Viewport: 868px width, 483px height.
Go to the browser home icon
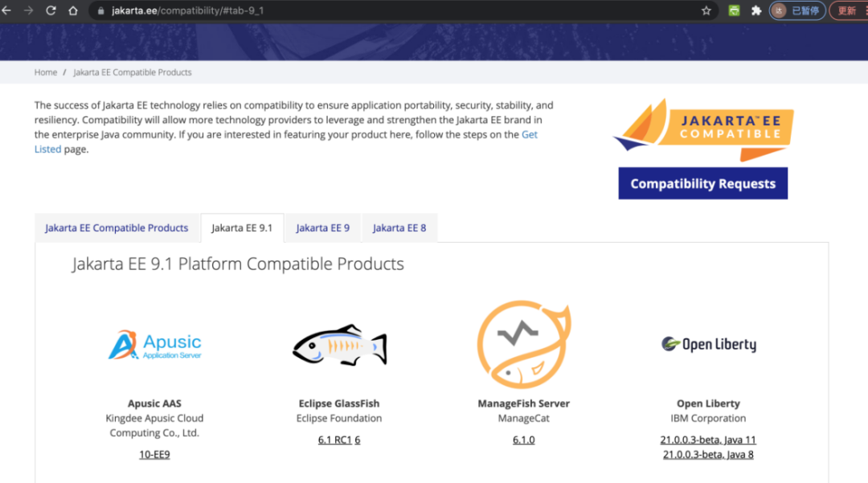point(73,11)
